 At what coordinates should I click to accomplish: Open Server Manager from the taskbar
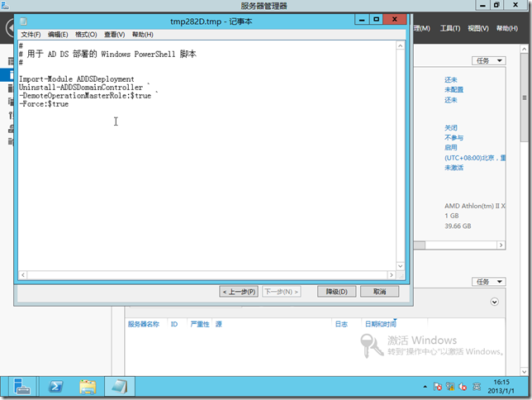(x=21, y=387)
